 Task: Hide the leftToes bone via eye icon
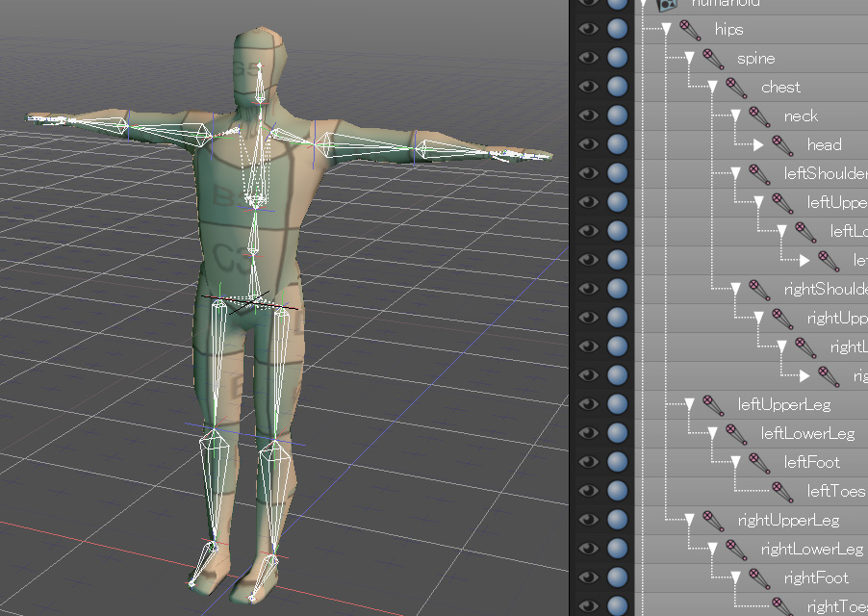point(588,490)
